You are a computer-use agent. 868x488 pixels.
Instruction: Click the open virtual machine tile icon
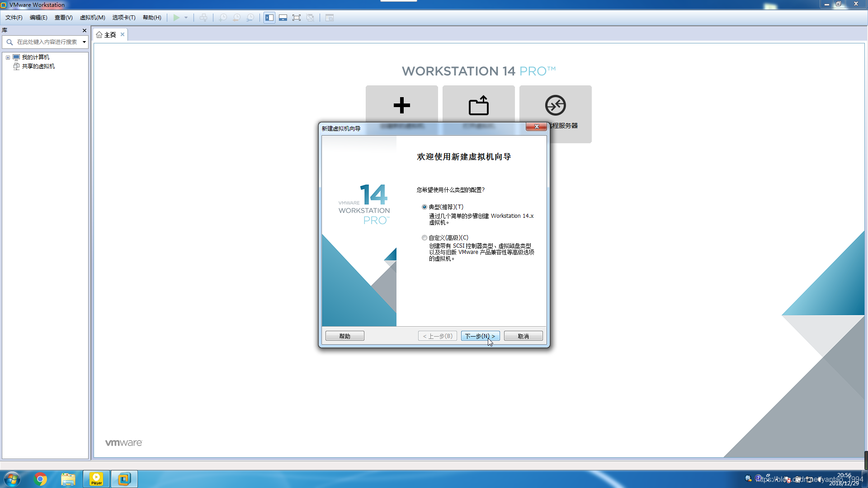click(x=479, y=105)
